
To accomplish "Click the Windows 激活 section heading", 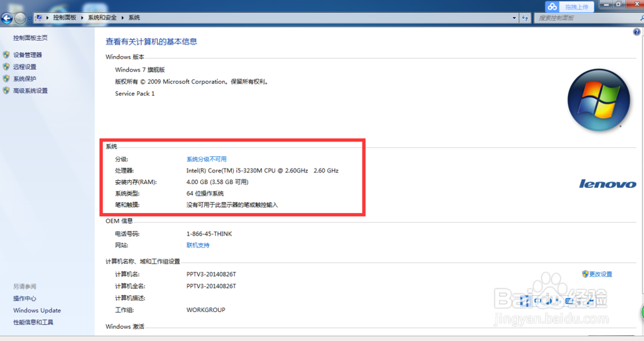I will click(x=125, y=327).
